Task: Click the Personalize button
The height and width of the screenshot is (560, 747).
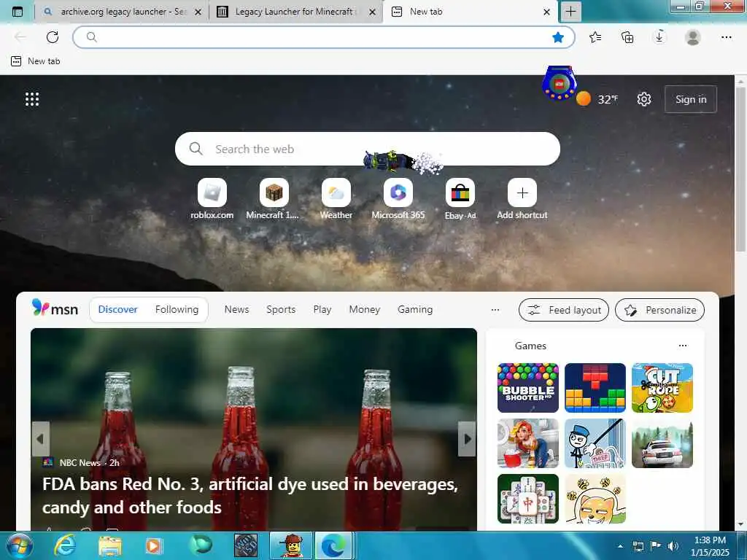Action: (659, 310)
